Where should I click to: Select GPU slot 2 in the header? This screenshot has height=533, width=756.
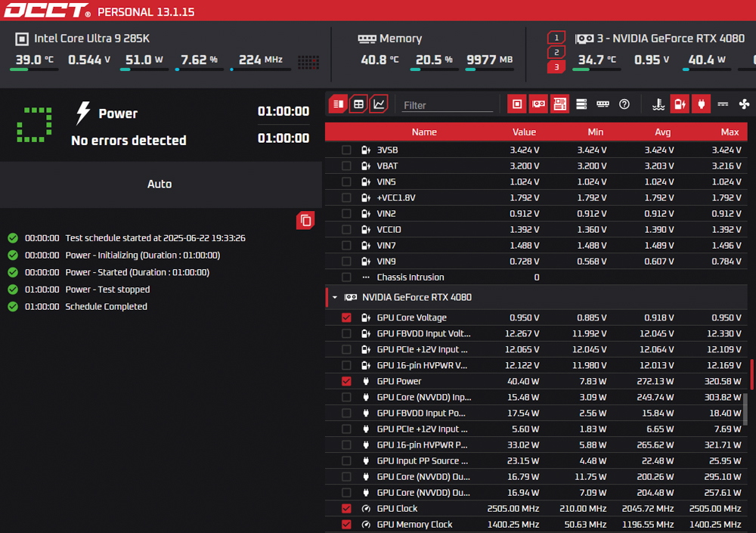coord(556,52)
